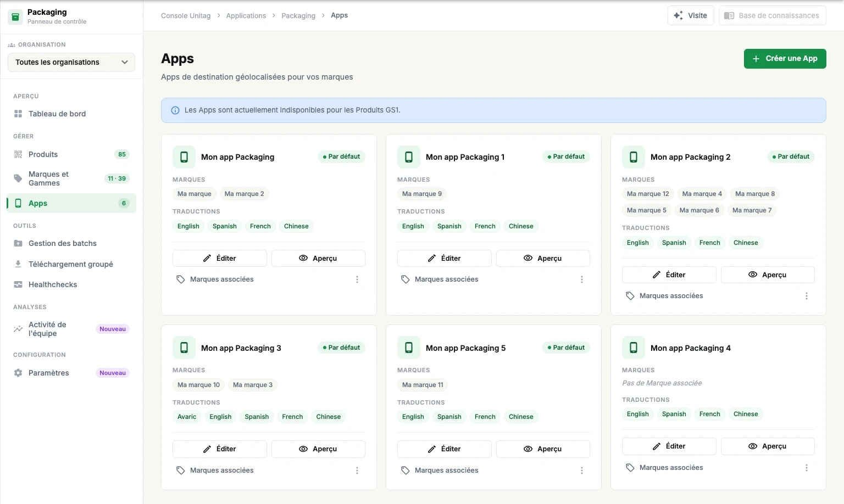Click Pas de Marque associée text

(x=662, y=383)
